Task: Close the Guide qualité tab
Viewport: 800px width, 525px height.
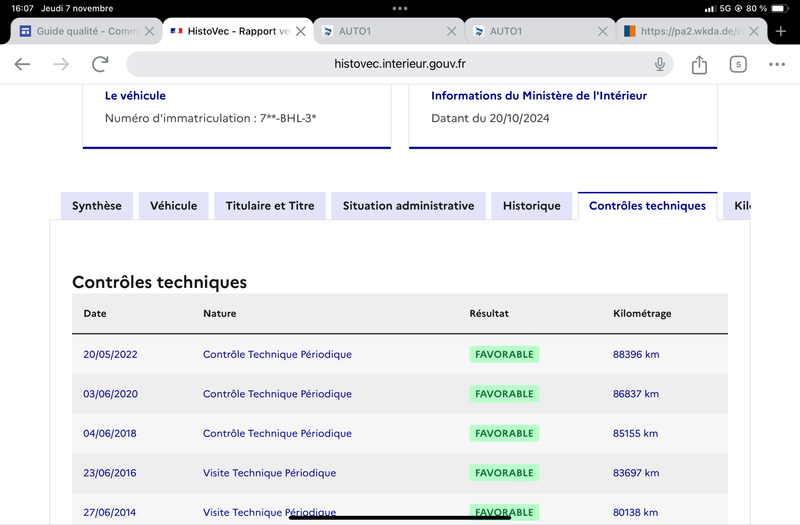Action: [x=149, y=31]
